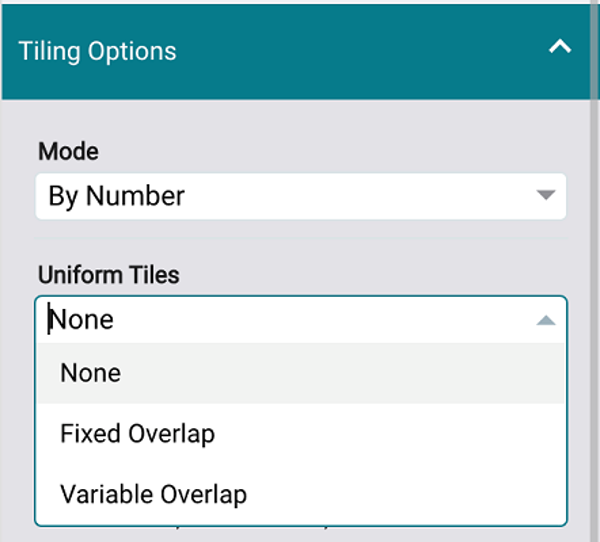
Task: Choose the Fixed Overlap option
Action: click(x=137, y=434)
